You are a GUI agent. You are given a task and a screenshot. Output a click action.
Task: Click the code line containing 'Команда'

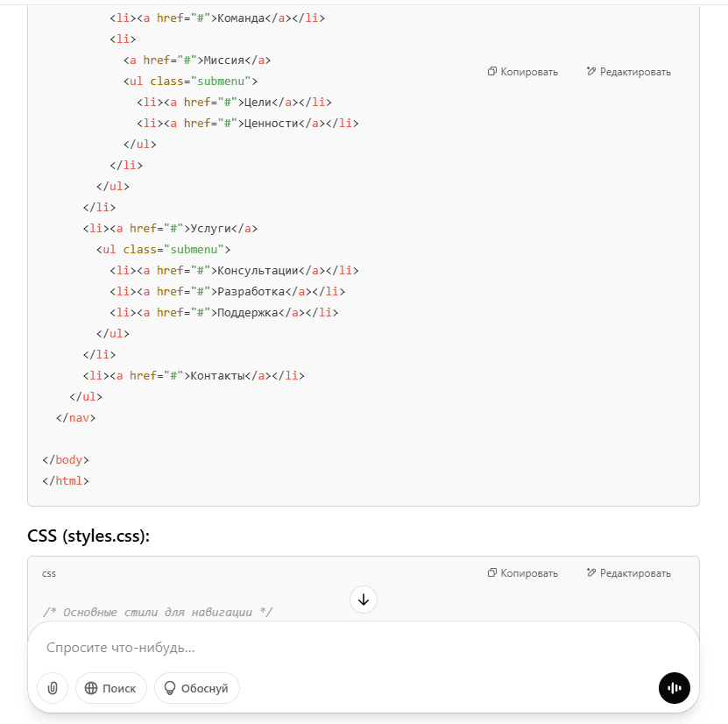(x=217, y=18)
